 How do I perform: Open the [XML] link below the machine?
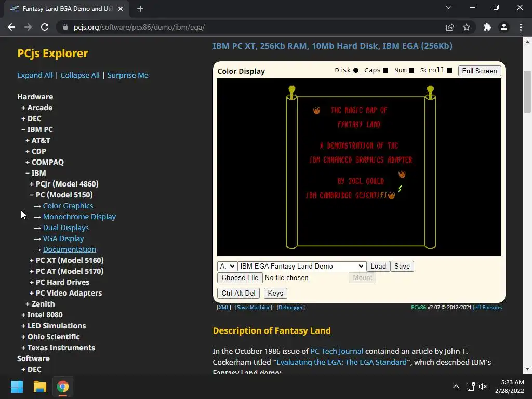pos(224,308)
